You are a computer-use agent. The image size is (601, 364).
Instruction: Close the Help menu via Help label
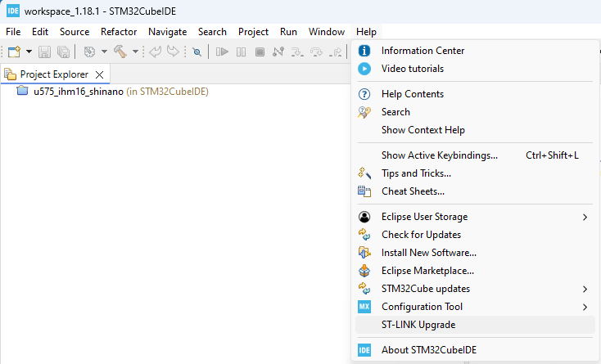pyautogui.click(x=366, y=32)
